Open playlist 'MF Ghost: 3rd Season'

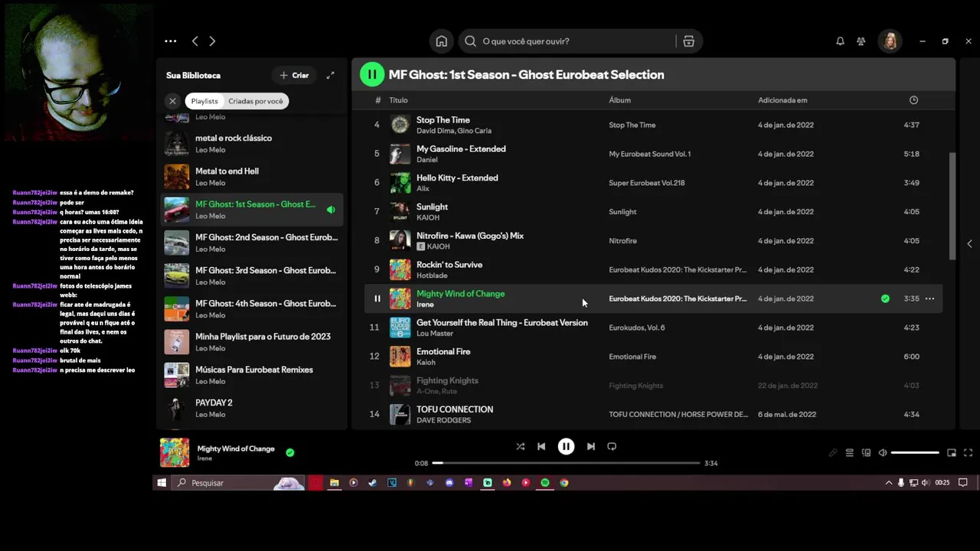point(251,275)
